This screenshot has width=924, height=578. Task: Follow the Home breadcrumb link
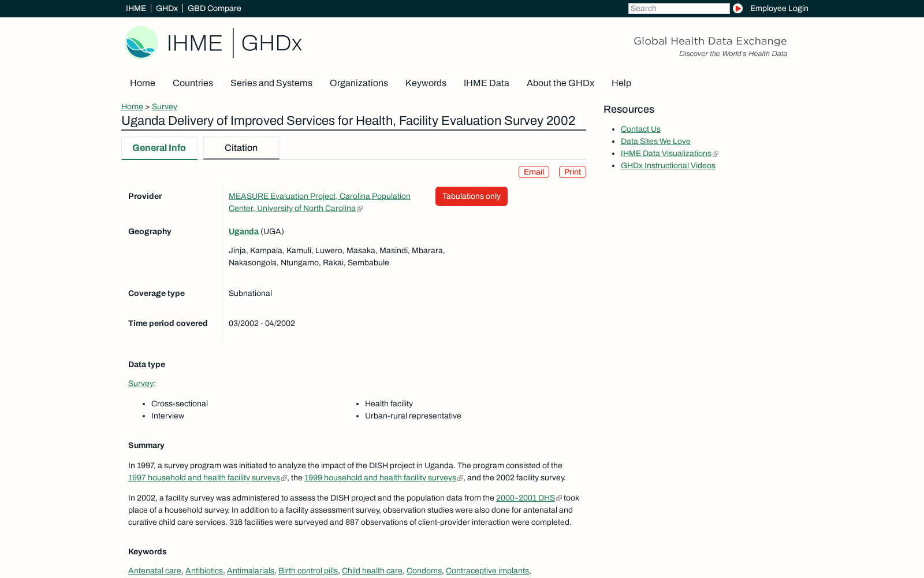point(132,106)
